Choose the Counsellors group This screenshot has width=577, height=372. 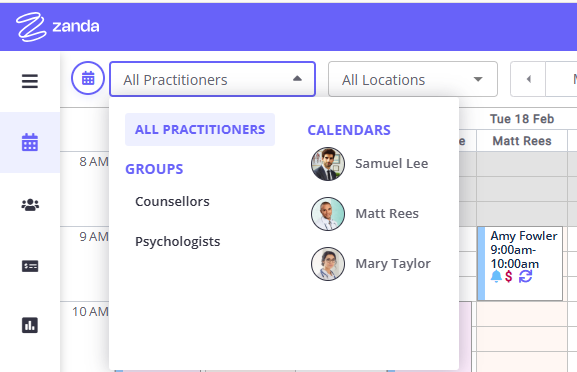172,202
